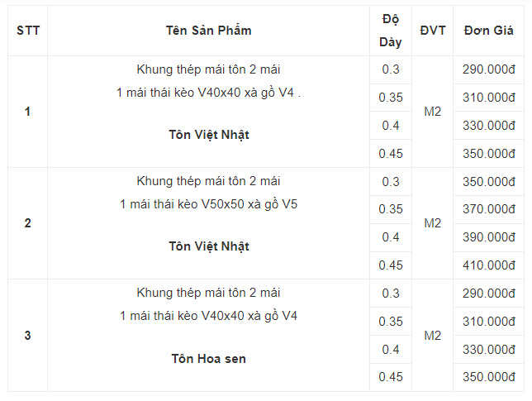The height and width of the screenshot is (401, 532).
Task: Click the STT column header
Action: tap(28, 31)
